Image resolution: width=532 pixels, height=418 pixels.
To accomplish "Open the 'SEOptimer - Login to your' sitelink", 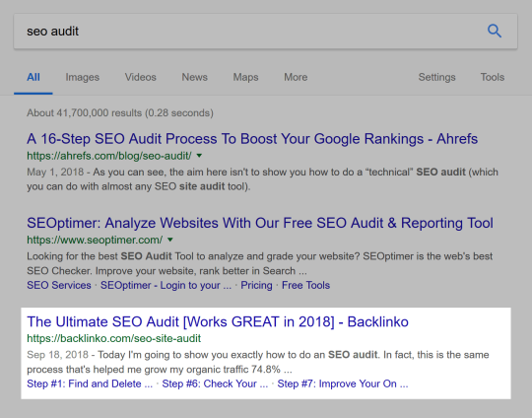I will [166, 285].
